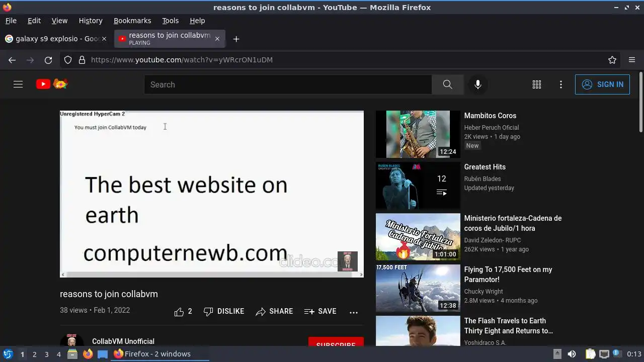Open the clipboard tray icon
This screenshot has height=362, width=644.
click(590, 354)
